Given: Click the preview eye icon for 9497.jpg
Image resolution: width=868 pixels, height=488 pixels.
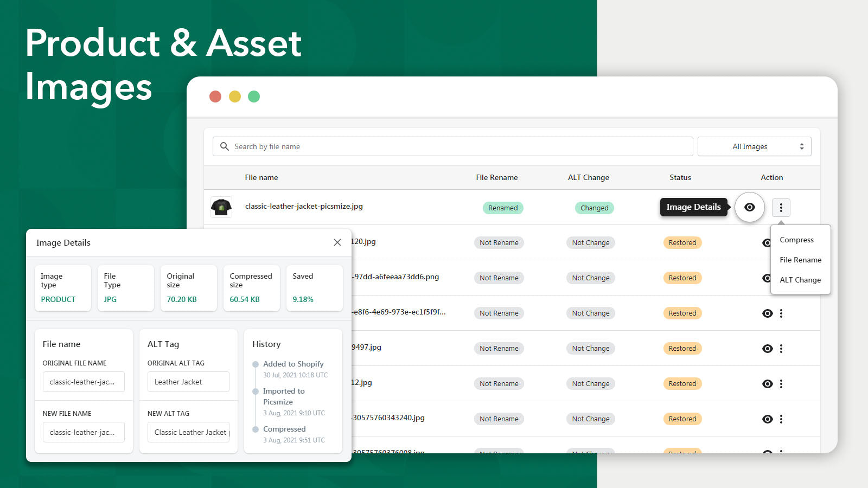Looking at the screenshot, I should point(767,348).
